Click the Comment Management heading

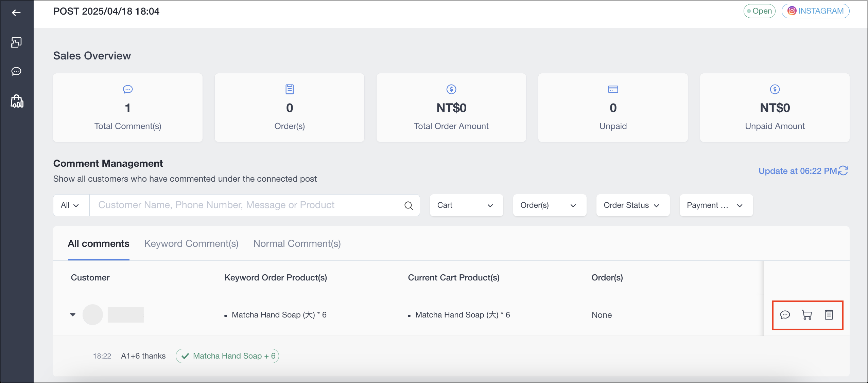108,163
